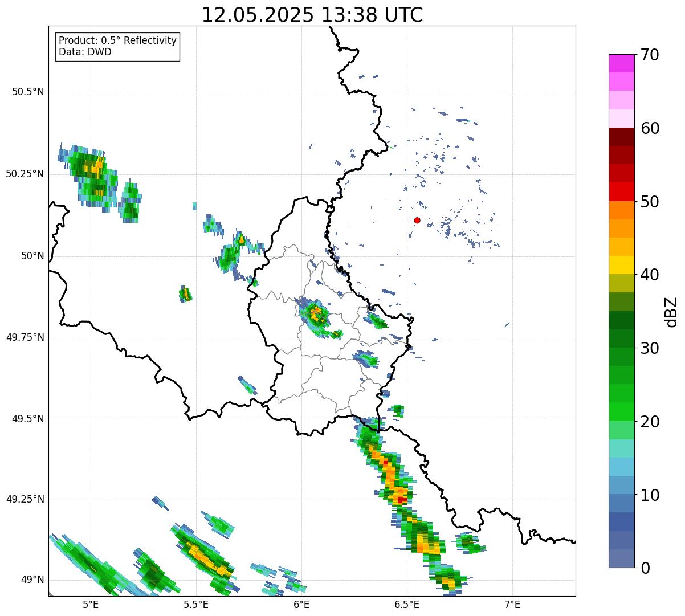
Task: Click the title '12.05.2025 13:38 UTC'
Action: (x=312, y=15)
